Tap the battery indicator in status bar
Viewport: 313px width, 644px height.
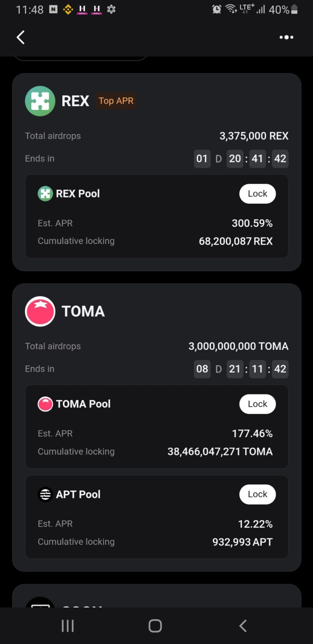pyautogui.click(x=294, y=9)
